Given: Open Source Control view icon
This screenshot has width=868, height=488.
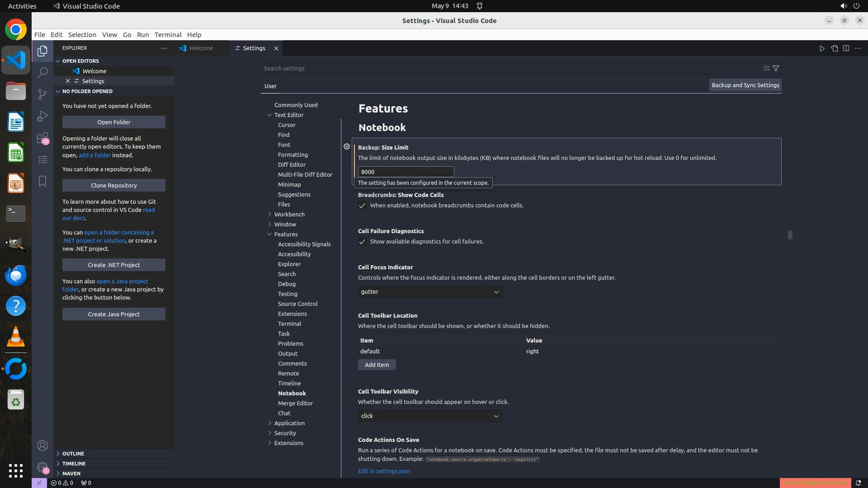Looking at the screenshot, I should point(42,94).
